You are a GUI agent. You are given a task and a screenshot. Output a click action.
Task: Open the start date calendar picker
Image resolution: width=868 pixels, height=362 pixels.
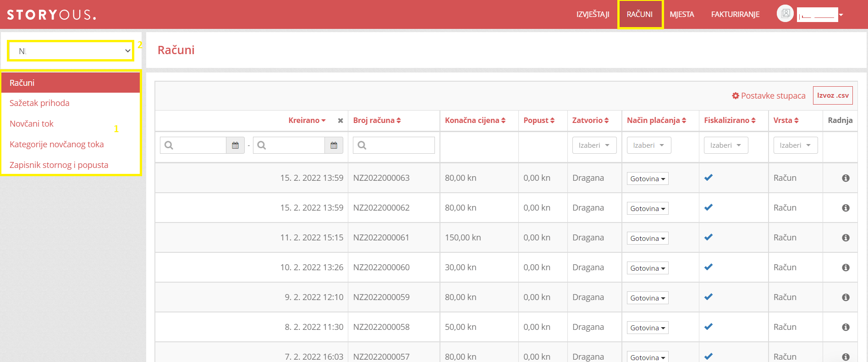[x=235, y=145]
